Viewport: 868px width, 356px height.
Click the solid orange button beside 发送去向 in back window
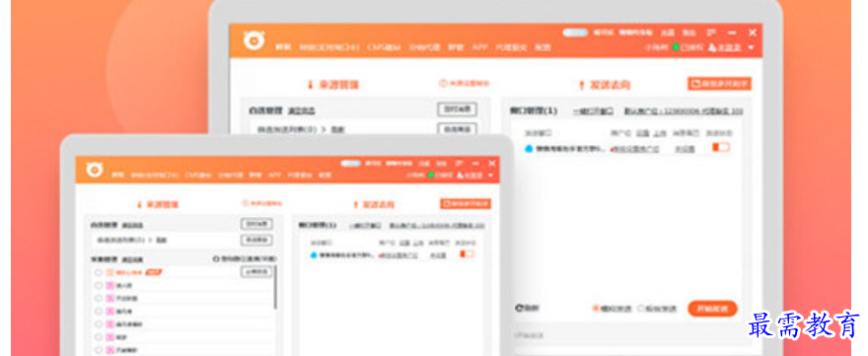point(720,84)
